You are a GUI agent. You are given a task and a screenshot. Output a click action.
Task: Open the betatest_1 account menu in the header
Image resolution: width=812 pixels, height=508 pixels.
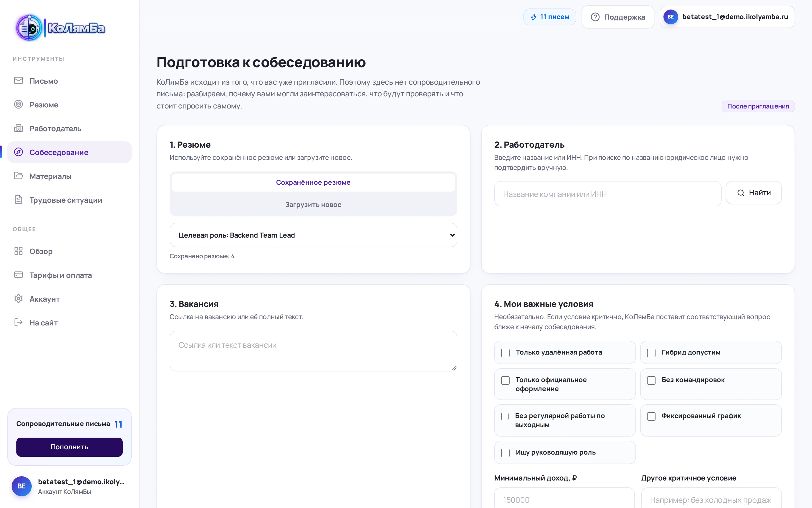pos(727,17)
